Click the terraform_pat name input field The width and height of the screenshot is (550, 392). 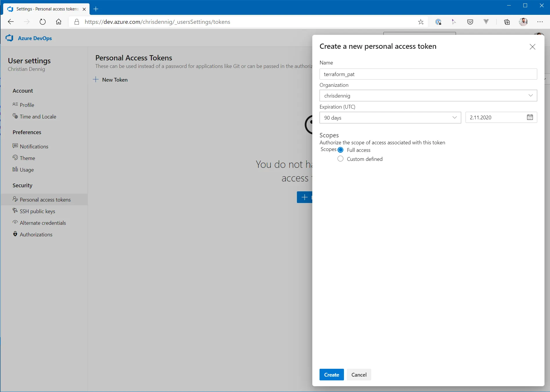pos(428,74)
